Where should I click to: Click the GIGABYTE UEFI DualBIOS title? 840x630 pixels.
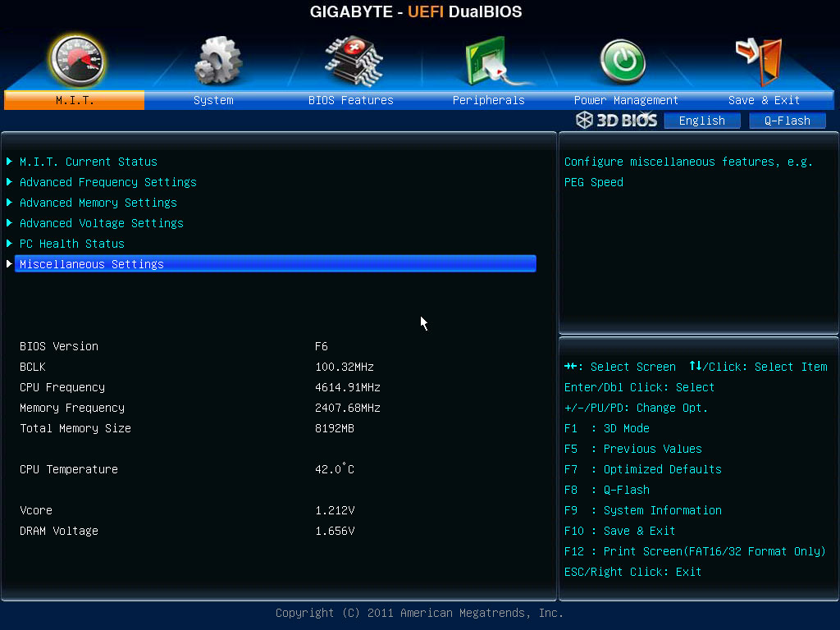pos(416,11)
